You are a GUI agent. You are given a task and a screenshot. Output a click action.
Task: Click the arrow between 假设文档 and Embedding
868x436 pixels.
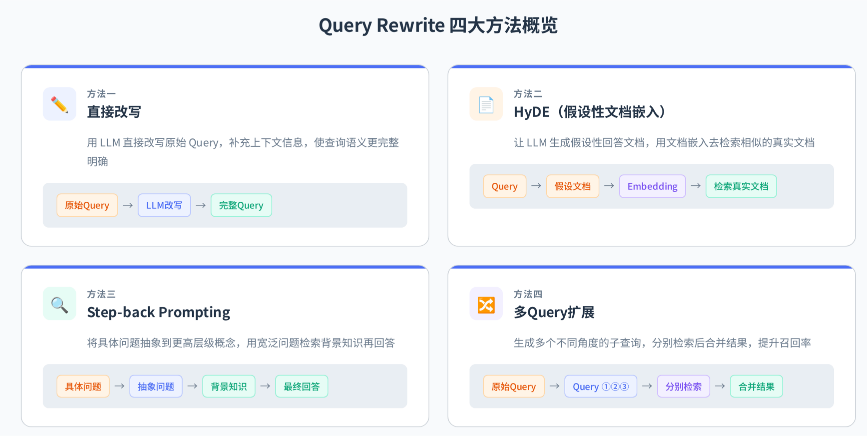(x=609, y=186)
